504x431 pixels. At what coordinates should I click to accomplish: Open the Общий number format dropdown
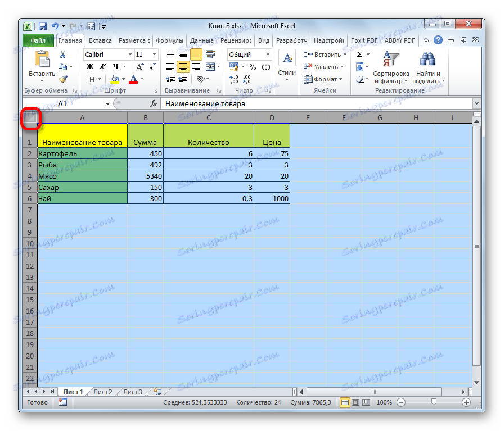pos(268,55)
